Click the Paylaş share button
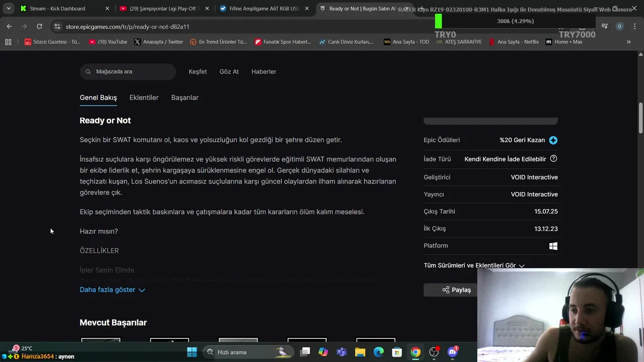 click(456, 290)
